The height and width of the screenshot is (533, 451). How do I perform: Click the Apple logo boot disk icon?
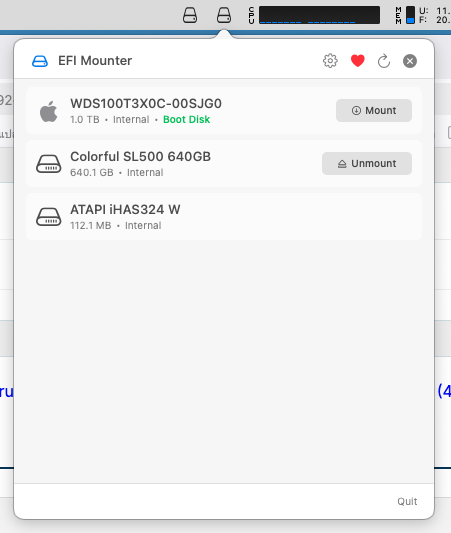(49, 111)
